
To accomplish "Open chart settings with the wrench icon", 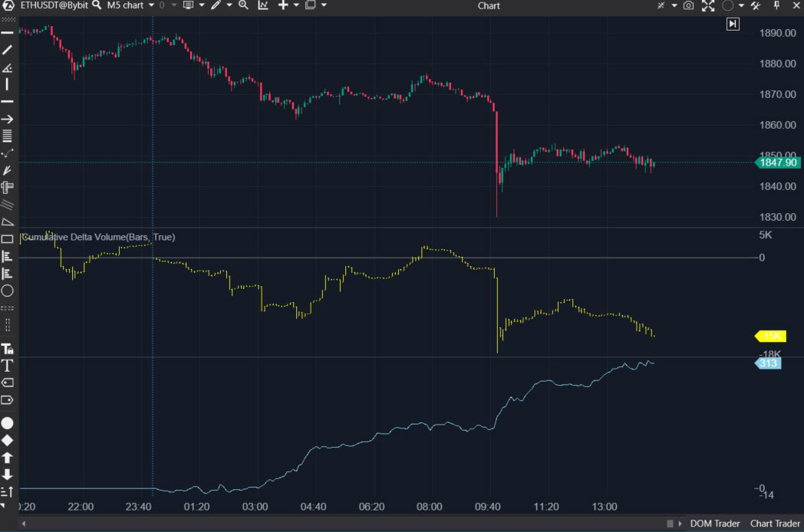I will [756, 6].
